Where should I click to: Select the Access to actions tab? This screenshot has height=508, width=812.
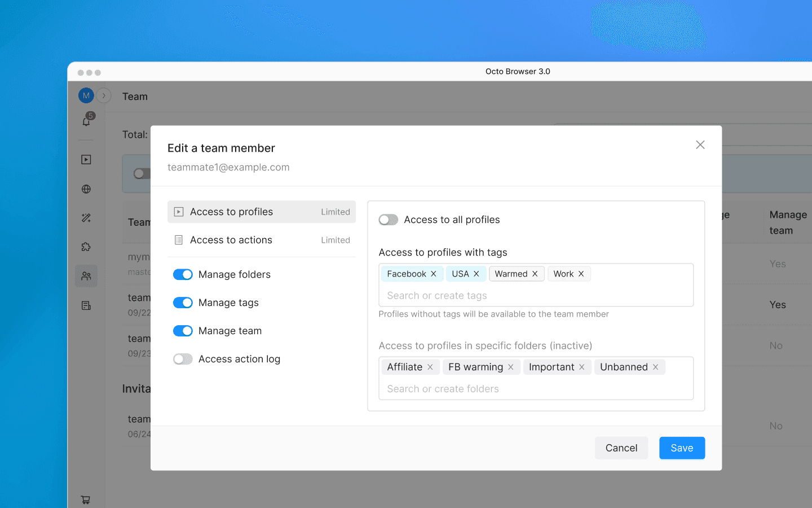point(262,240)
